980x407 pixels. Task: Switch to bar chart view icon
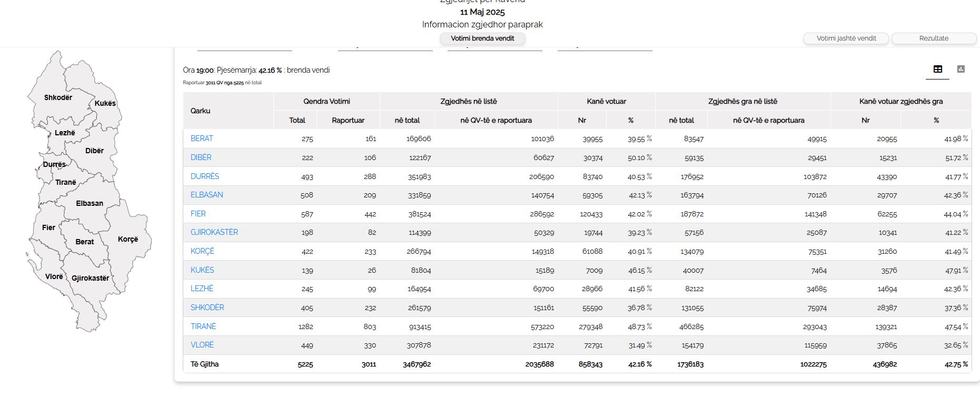[961, 69]
